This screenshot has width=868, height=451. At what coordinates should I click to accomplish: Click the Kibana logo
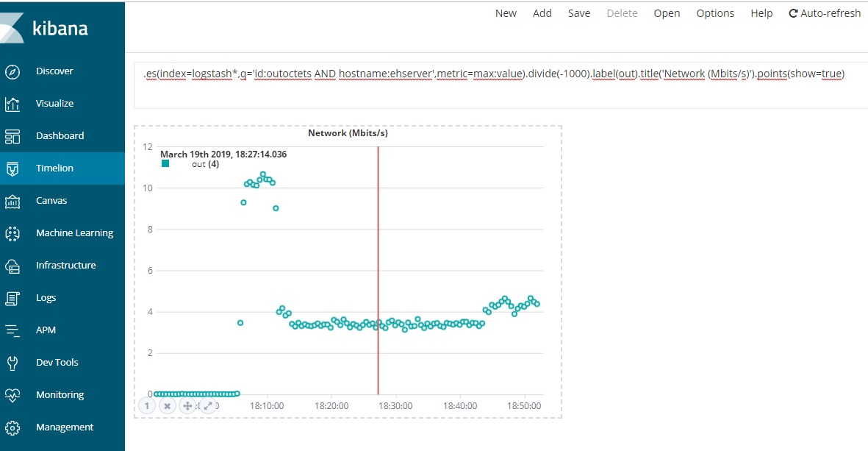point(48,28)
